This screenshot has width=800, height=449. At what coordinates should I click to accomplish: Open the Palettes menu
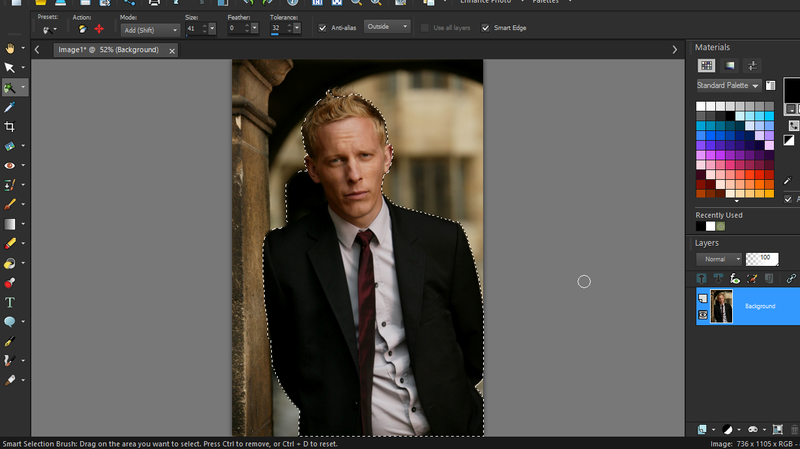point(545,2)
